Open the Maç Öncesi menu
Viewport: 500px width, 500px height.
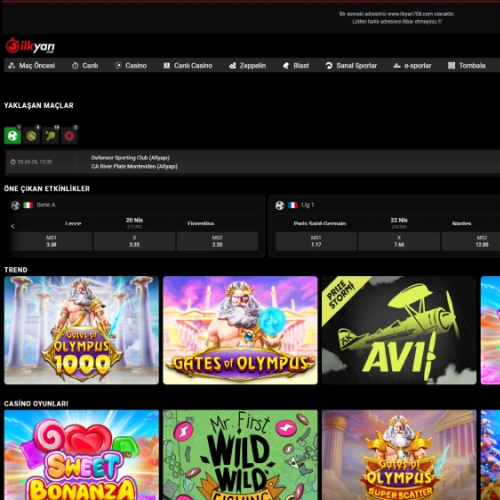(x=32, y=66)
